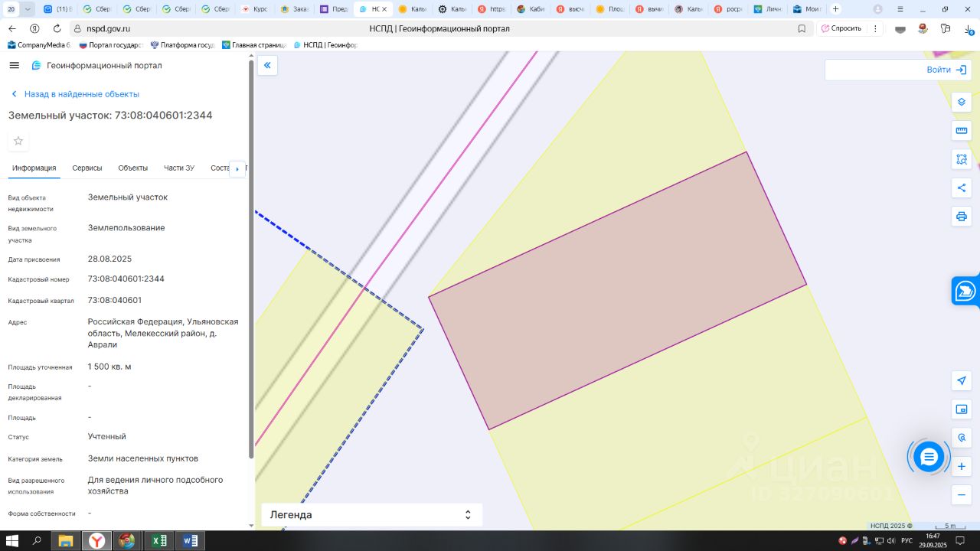Open the CompanyMedia bookmark
This screenshot has width=980, height=551.
pyautogui.click(x=39, y=45)
